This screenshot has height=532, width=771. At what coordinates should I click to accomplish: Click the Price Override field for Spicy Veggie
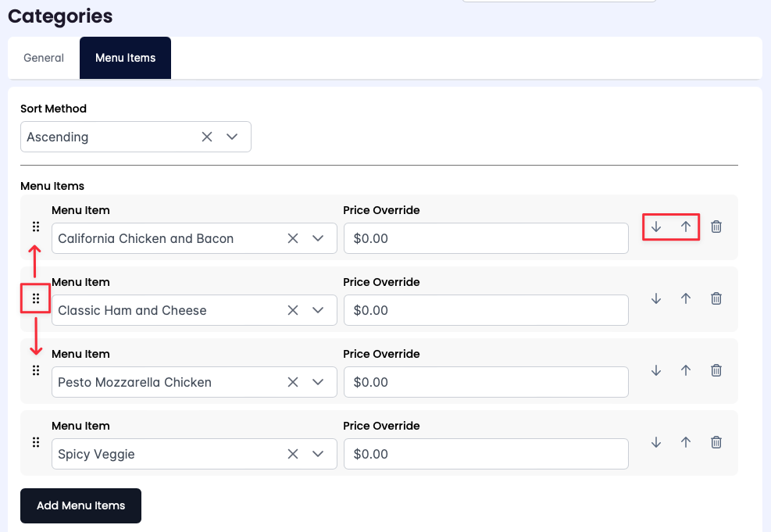486,454
